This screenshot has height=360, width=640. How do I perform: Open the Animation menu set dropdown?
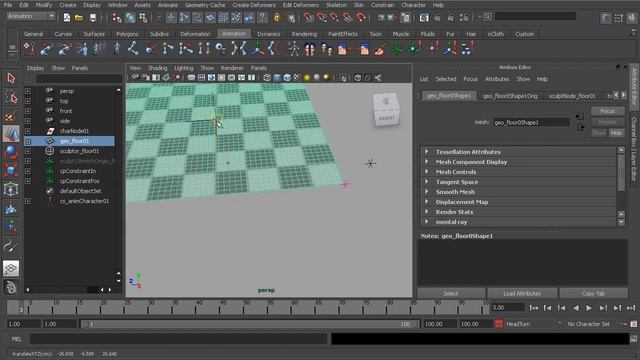tap(31, 16)
